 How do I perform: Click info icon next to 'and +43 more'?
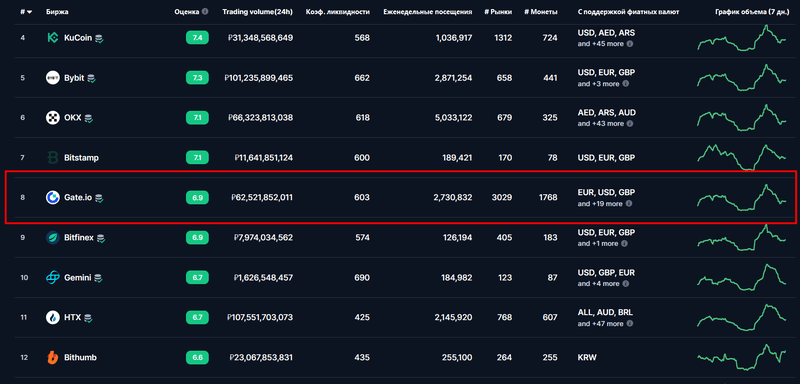coord(630,123)
